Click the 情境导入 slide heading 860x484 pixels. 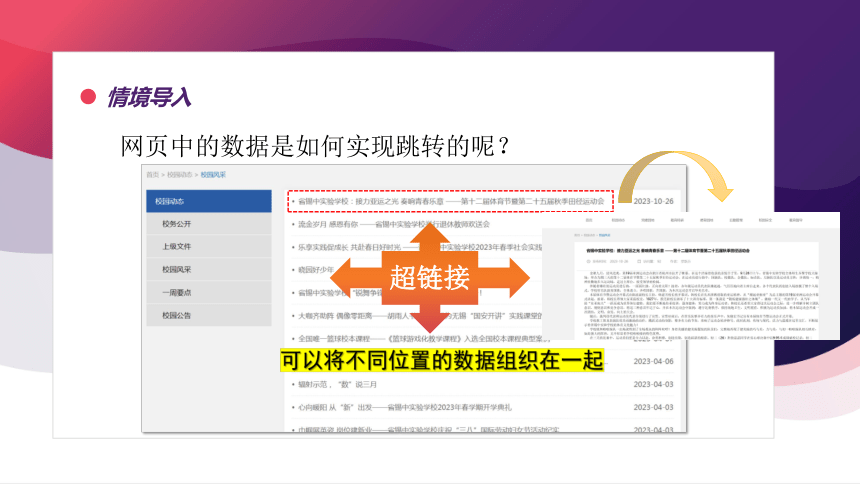[x=149, y=97]
